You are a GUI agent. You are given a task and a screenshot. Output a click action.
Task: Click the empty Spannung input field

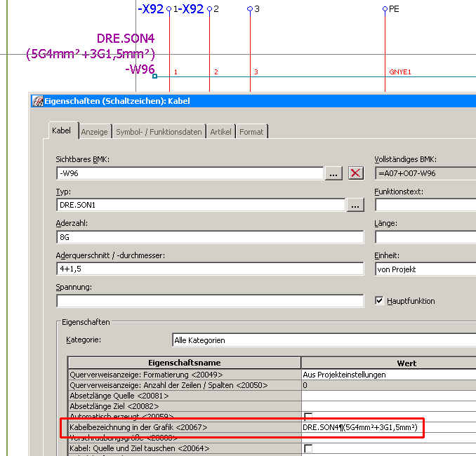210,301
